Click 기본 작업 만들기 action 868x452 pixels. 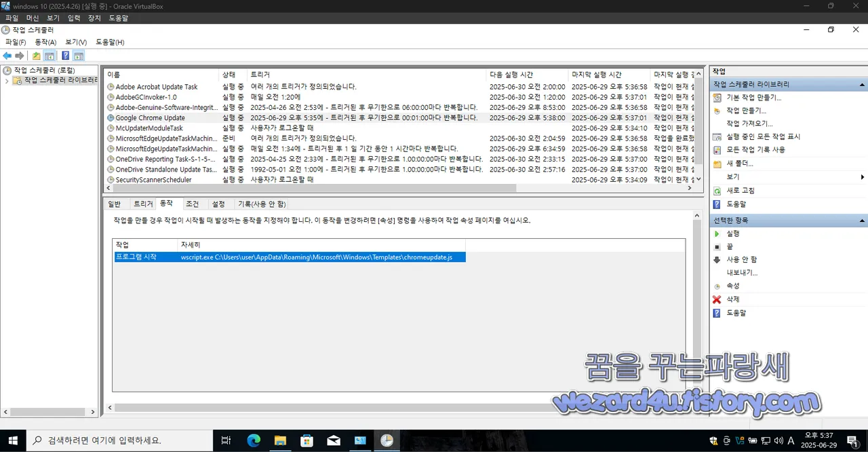coord(753,97)
